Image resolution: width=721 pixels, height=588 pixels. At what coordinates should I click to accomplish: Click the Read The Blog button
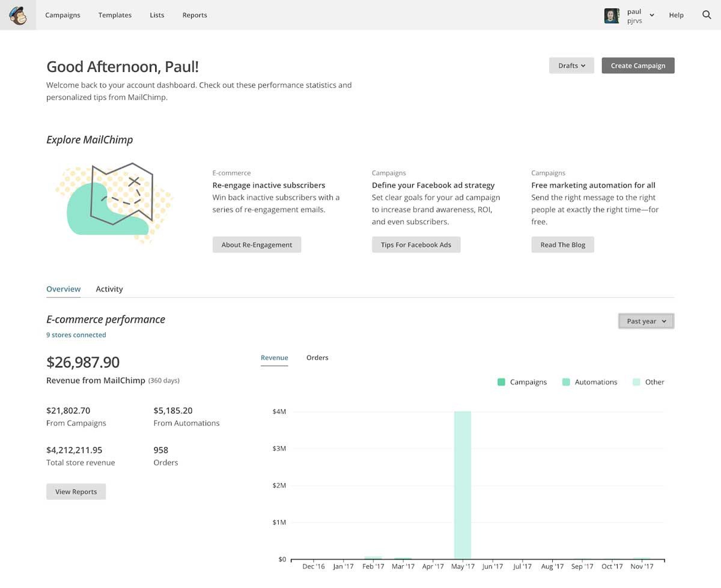[x=562, y=244]
